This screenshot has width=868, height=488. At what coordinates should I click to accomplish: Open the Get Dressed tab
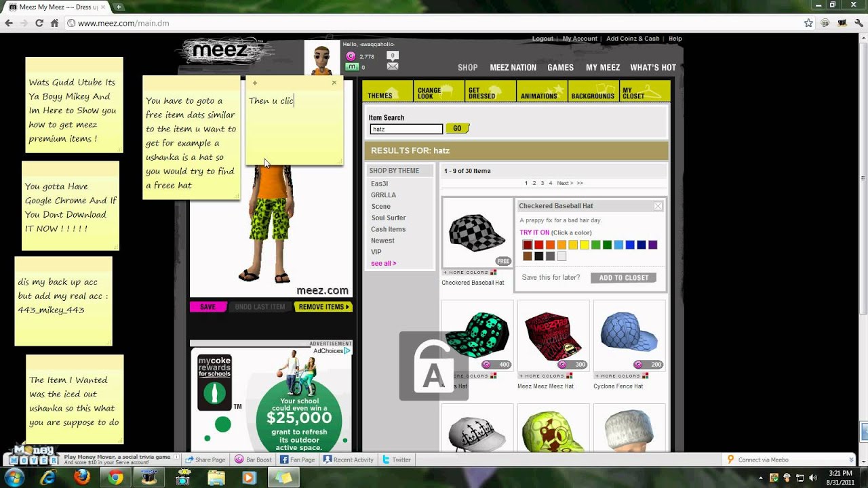tap(490, 92)
